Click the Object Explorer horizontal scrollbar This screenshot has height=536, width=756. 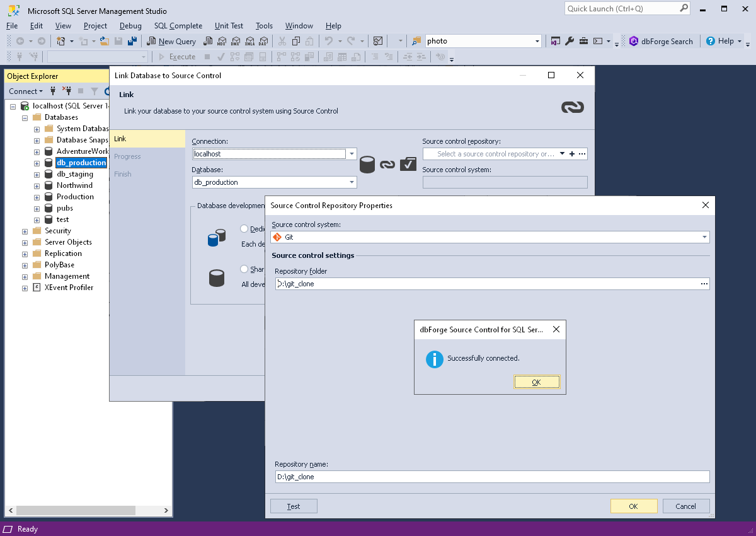(88, 510)
